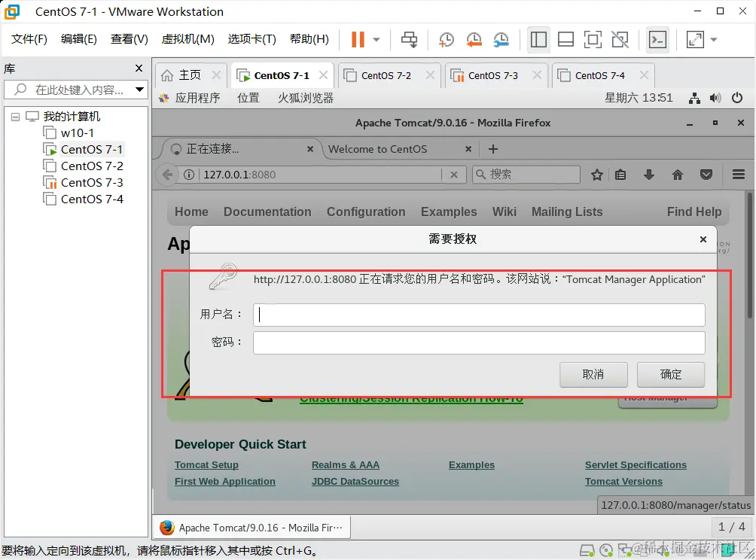Click the 用户名 input field
Viewport: 756px width, 560px height.
point(479,315)
